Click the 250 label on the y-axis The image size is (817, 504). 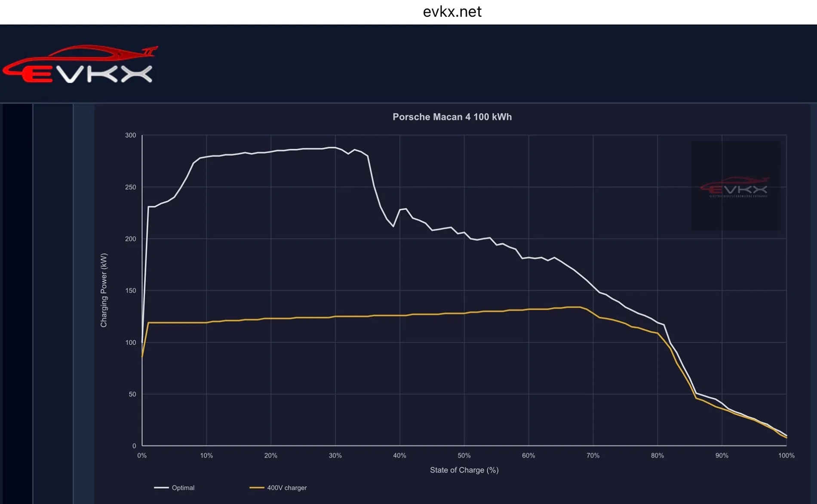130,187
